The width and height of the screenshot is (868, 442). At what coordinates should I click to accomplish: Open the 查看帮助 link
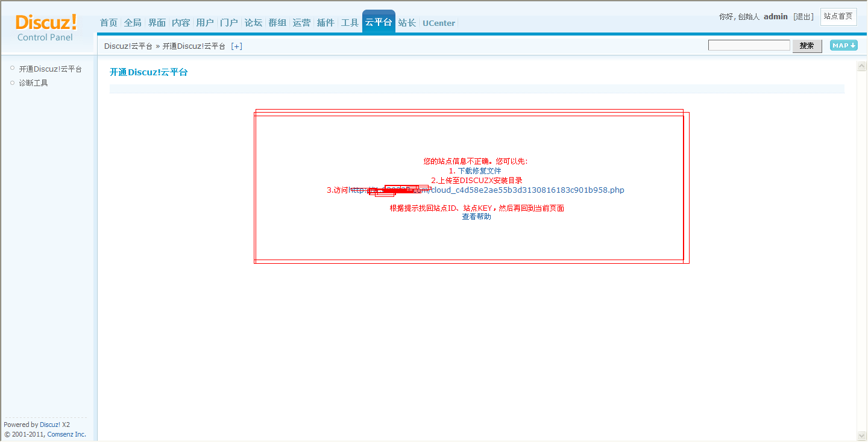pyautogui.click(x=476, y=217)
